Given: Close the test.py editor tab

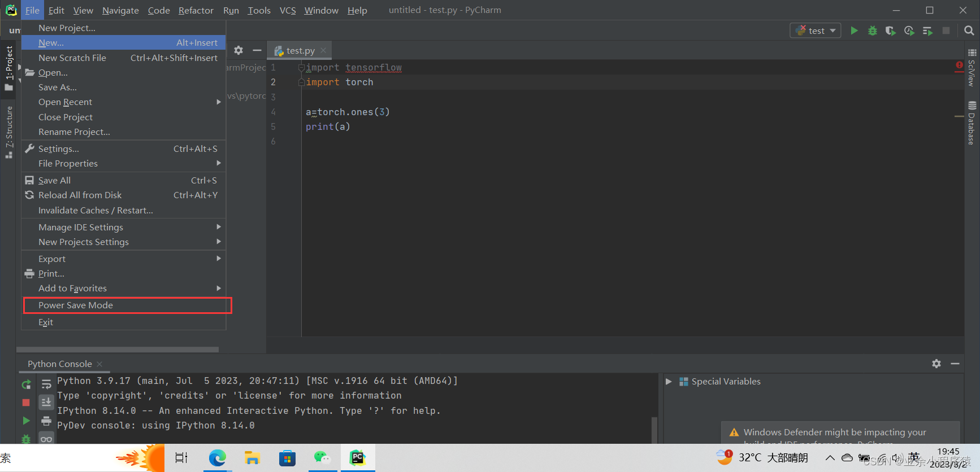Looking at the screenshot, I should [323, 50].
